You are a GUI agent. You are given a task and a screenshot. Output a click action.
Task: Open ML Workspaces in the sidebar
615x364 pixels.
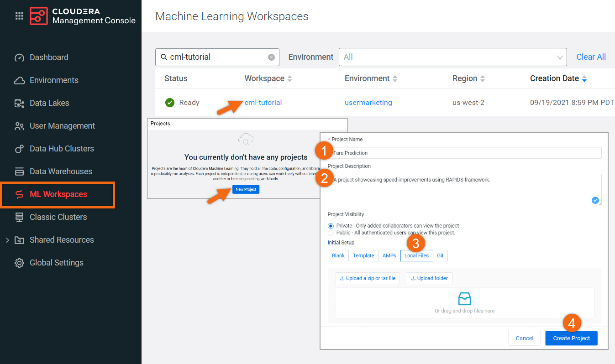(58, 194)
